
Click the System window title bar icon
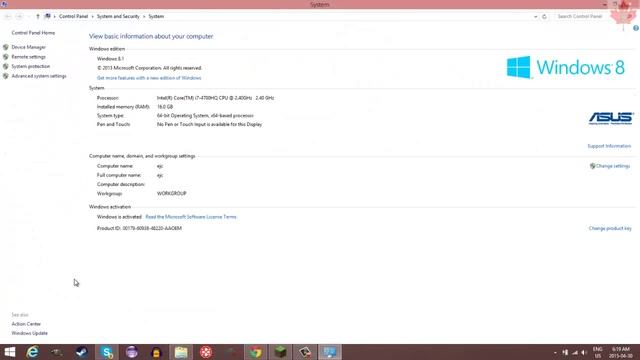click(x=4, y=4)
